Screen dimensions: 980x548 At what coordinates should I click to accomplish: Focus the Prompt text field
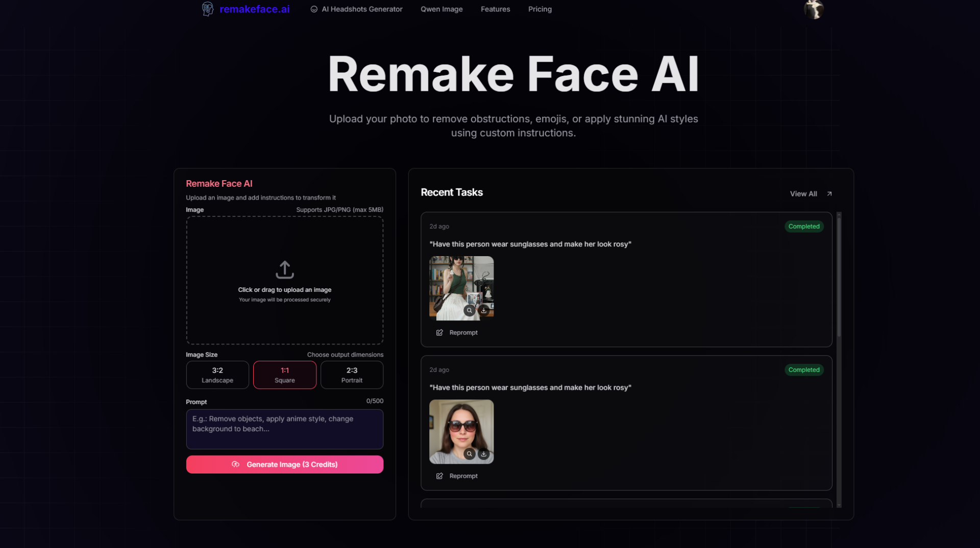point(284,429)
